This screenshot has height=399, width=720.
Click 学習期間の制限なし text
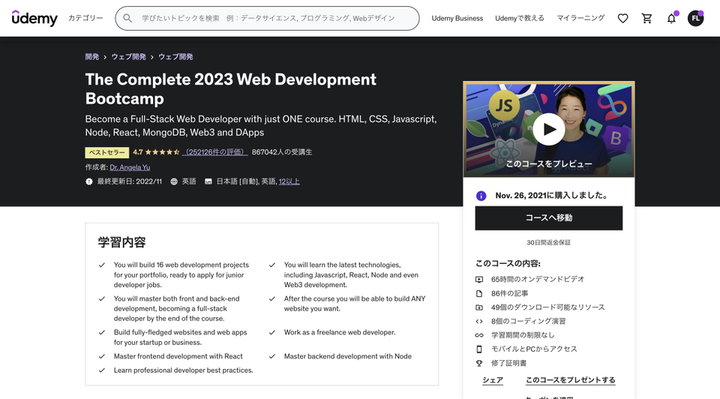point(523,335)
